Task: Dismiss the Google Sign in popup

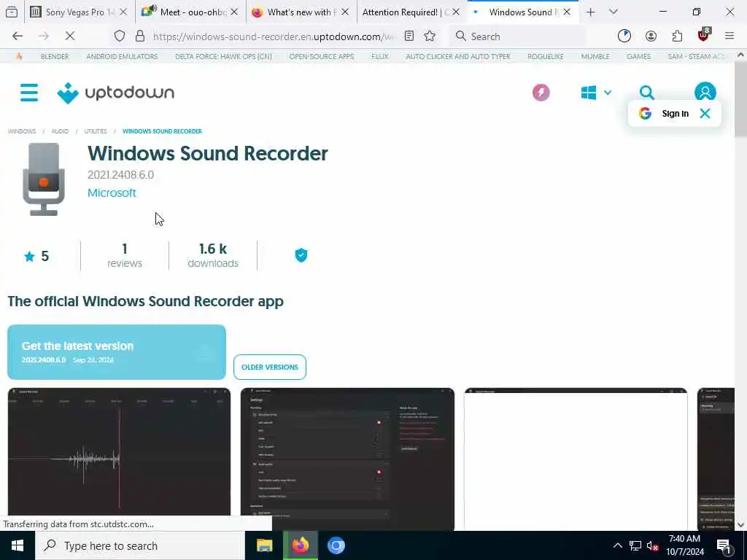Action: [x=705, y=113]
